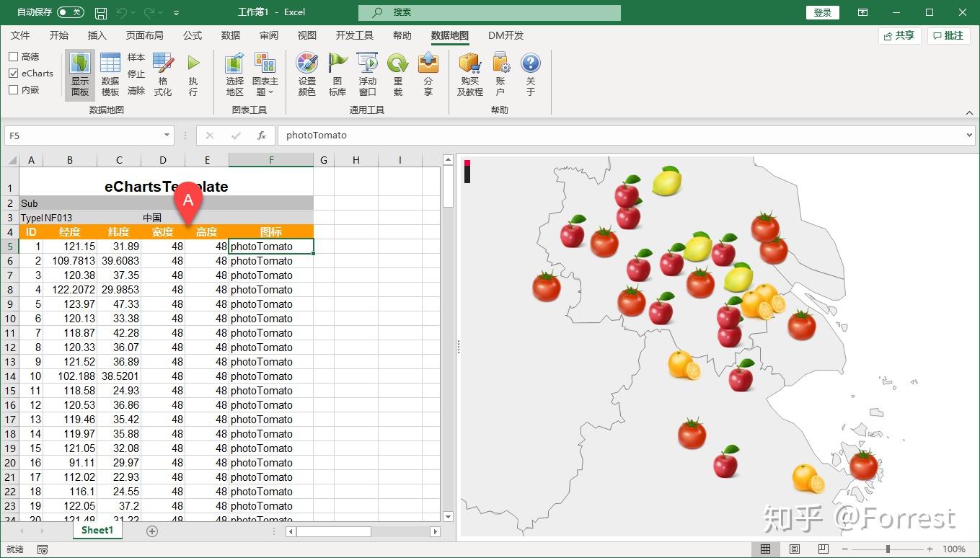Click the 分享 (Share) button
Viewport: 980px width, 558px height.
428,72
